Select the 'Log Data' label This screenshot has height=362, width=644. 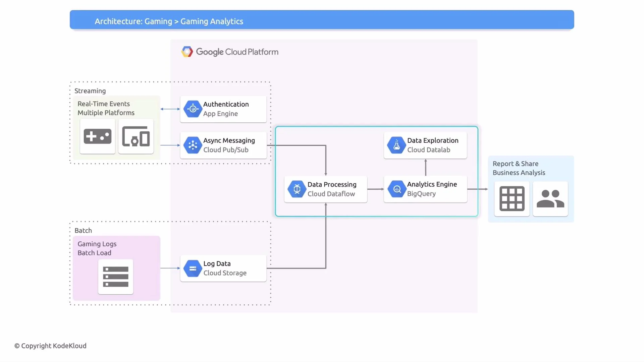pyautogui.click(x=217, y=263)
